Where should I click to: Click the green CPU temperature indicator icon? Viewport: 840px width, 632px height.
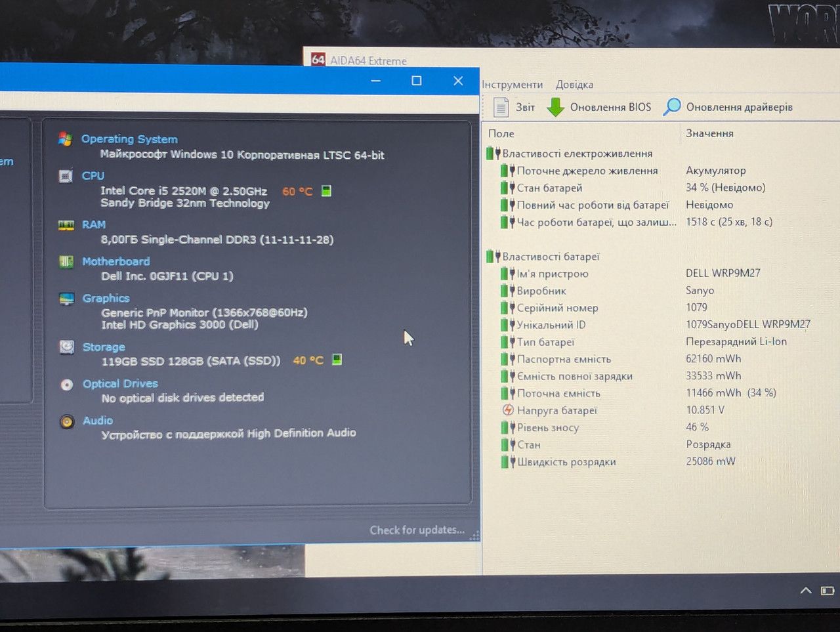tap(326, 191)
